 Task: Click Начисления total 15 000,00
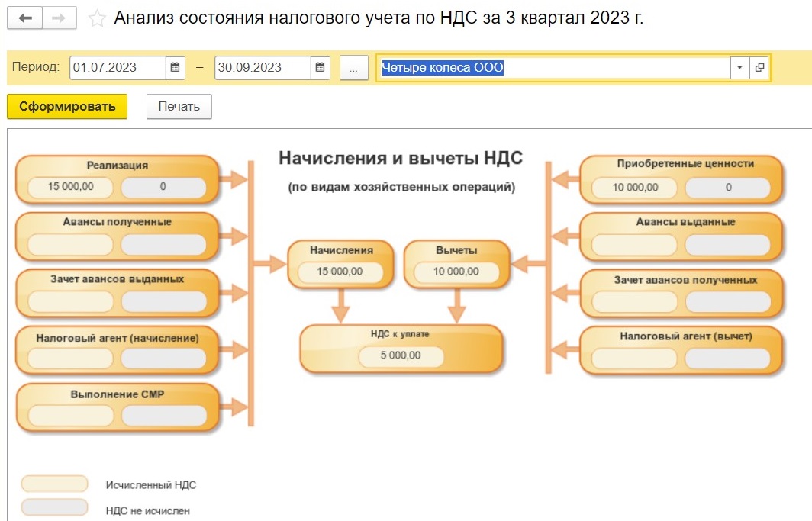coord(340,272)
